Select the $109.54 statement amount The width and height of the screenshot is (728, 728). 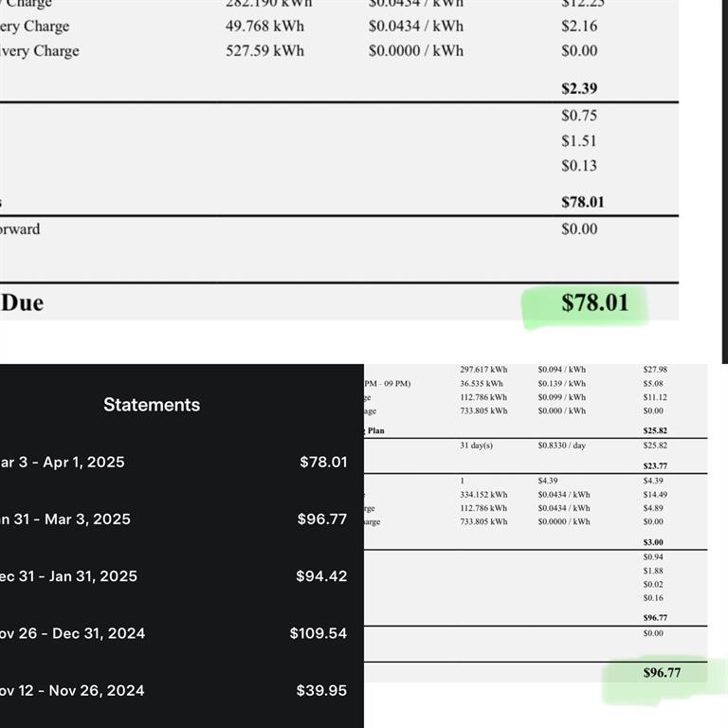[x=318, y=633]
